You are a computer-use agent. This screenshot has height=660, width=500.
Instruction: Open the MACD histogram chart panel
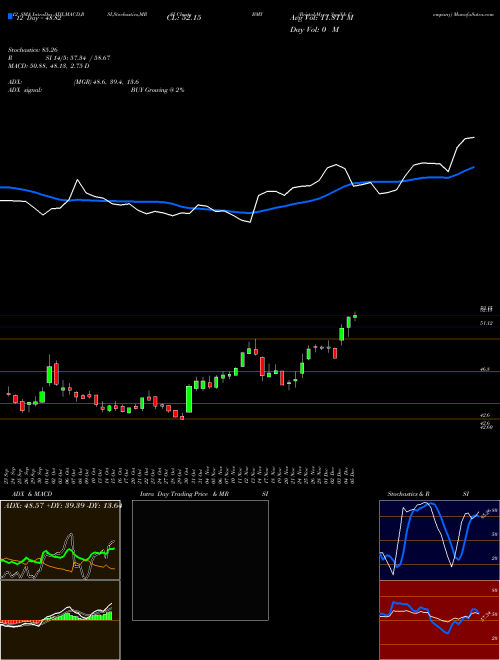(60, 620)
